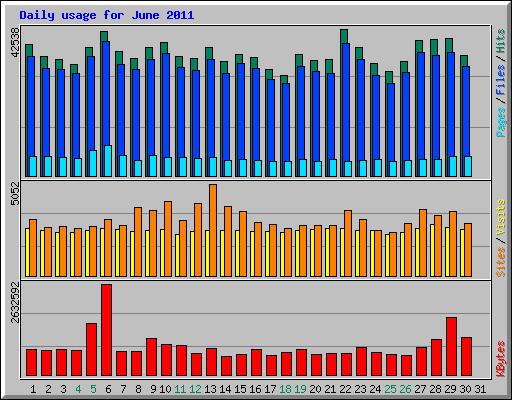Click green weekend day label 18
Screen dimensions: 512x400
click(x=285, y=389)
